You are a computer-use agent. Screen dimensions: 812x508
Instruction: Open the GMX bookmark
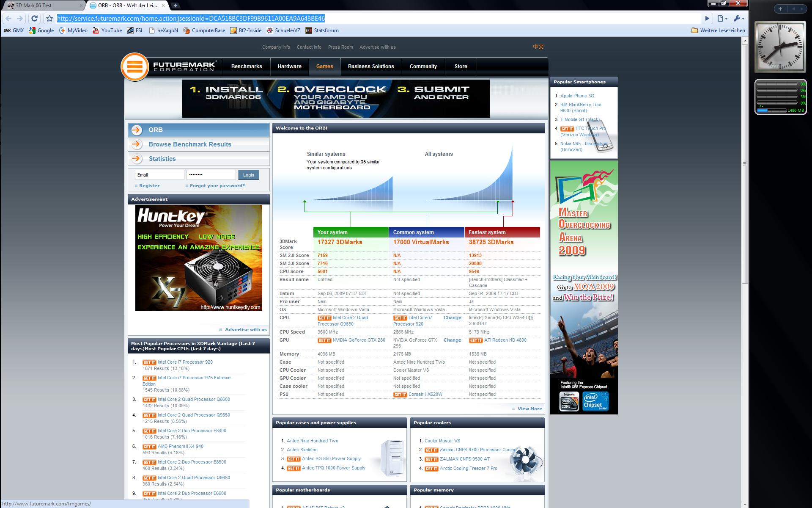click(14, 30)
